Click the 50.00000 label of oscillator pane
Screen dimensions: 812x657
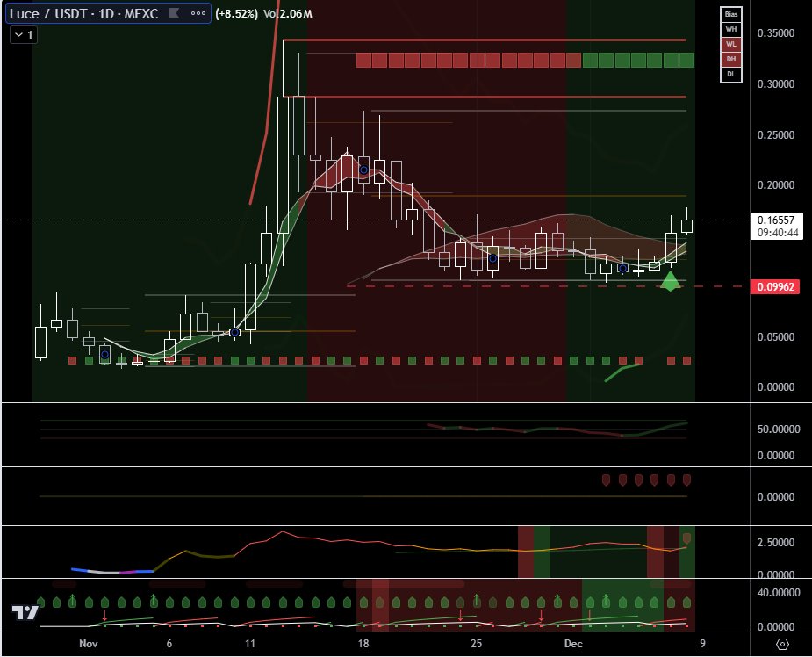[x=779, y=429]
